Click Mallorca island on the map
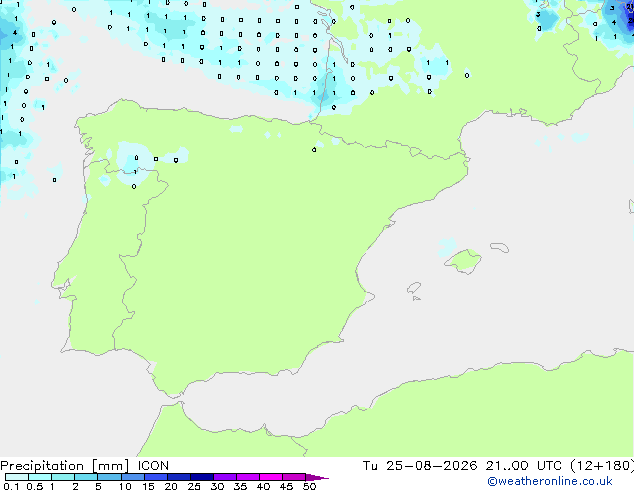 click(x=464, y=261)
